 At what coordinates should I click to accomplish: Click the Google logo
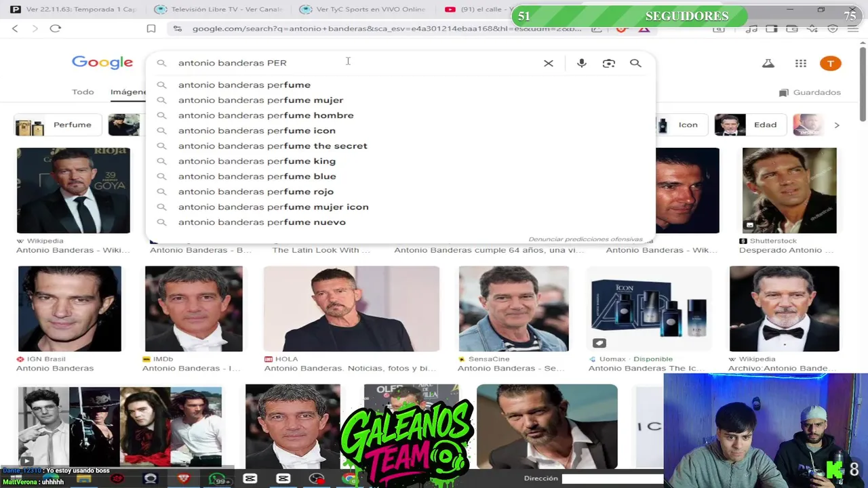[102, 63]
